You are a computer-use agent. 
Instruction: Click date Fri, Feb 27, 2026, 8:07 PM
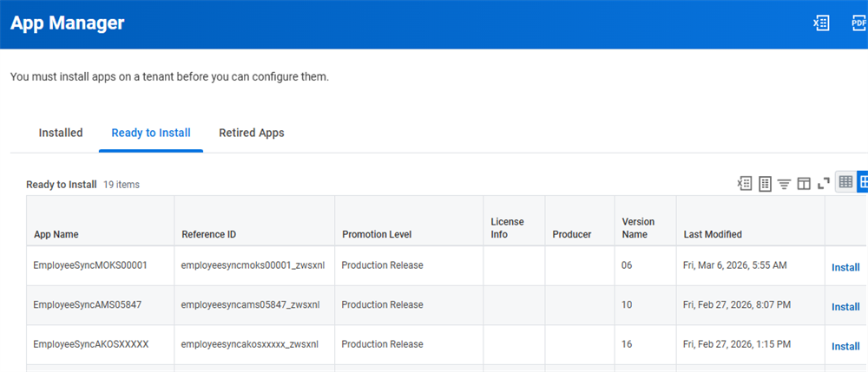(737, 304)
